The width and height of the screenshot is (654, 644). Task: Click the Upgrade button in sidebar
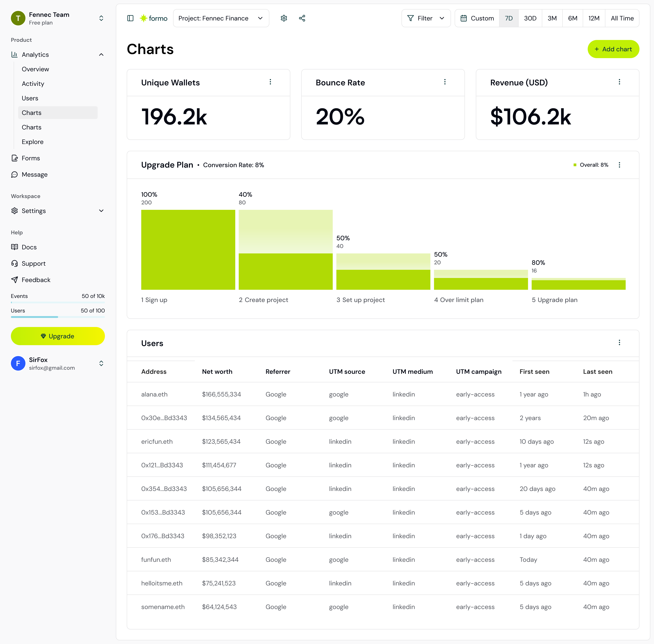(57, 336)
